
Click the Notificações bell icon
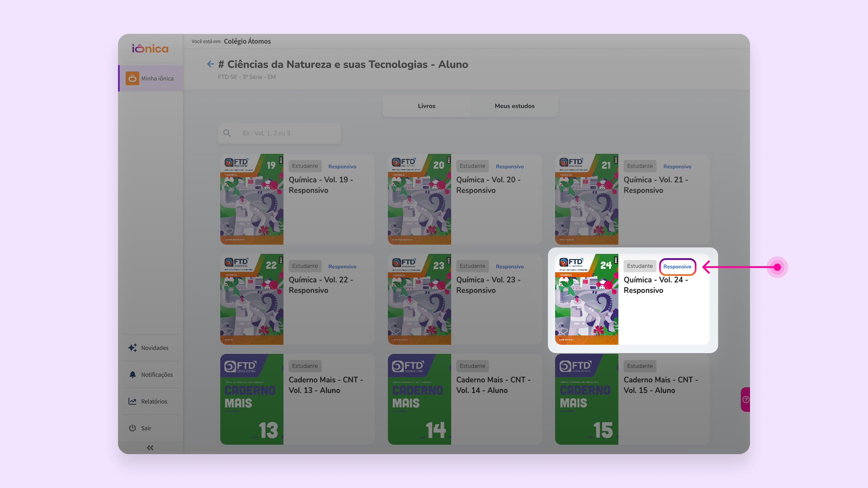tap(133, 374)
